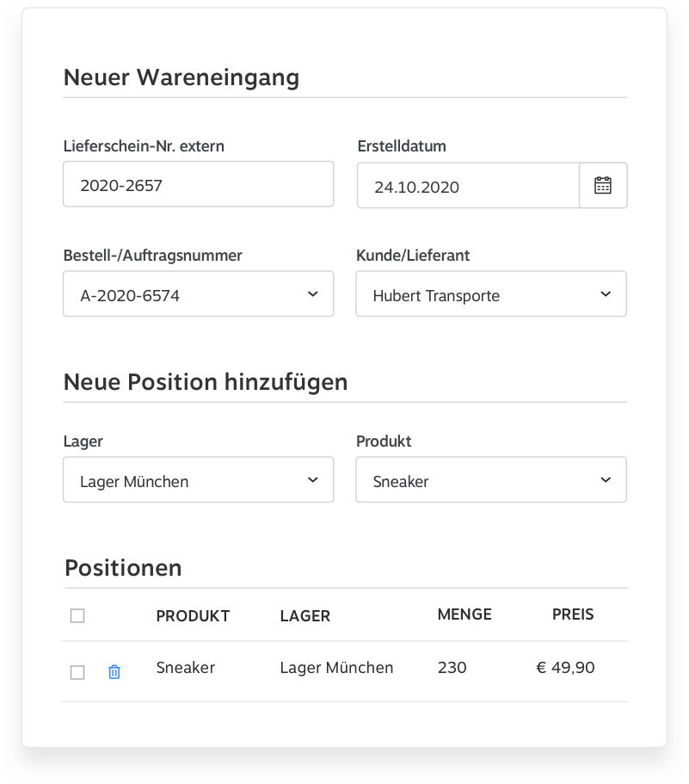Choose a product in the Produkt dropdown
The image size is (689, 784).
491,479
